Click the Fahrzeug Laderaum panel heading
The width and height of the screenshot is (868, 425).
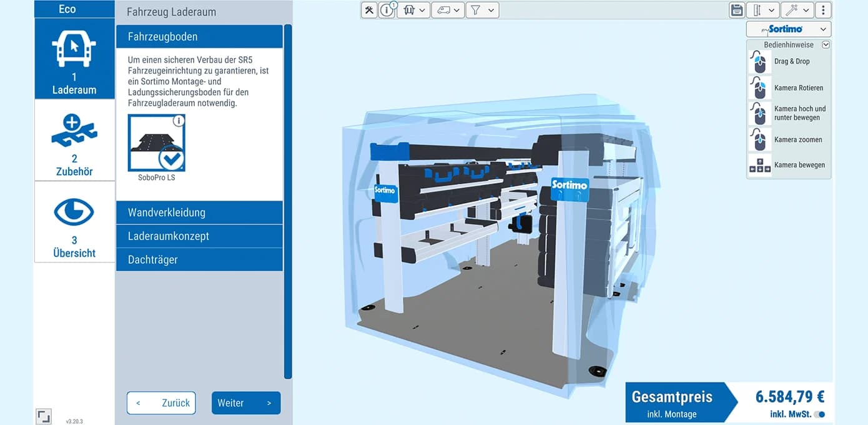171,12
